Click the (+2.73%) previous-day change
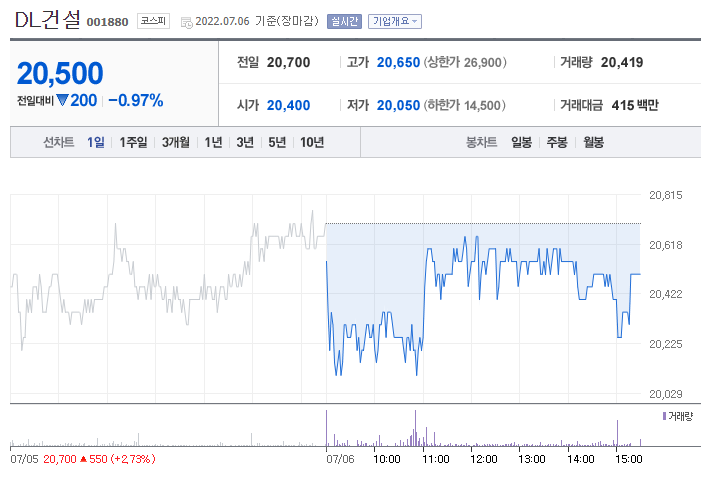This screenshot has width=701, height=478. [x=132, y=459]
